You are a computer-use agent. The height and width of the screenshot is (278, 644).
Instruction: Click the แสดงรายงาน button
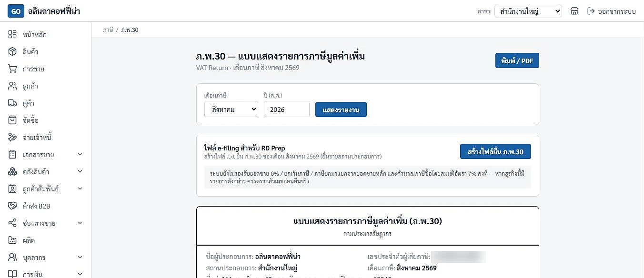point(341,109)
